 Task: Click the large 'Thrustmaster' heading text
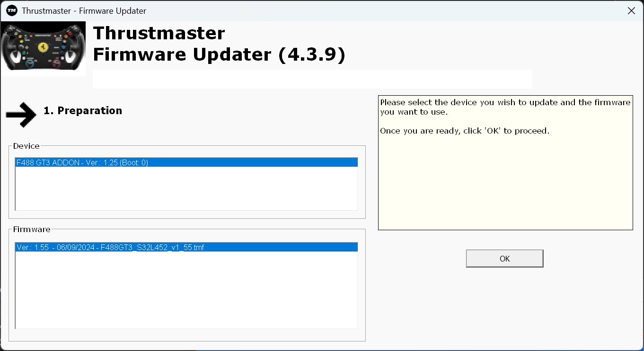pos(159,33)
